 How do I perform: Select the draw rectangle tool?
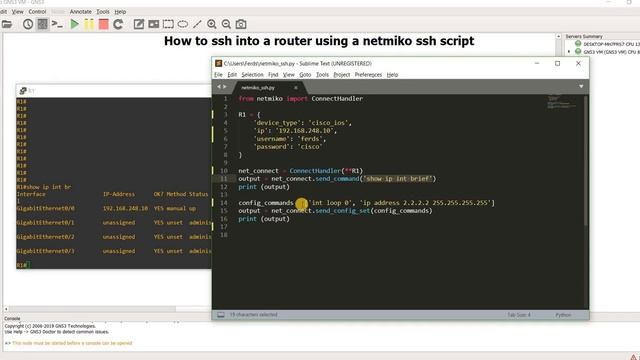click(x=168, y=24)
